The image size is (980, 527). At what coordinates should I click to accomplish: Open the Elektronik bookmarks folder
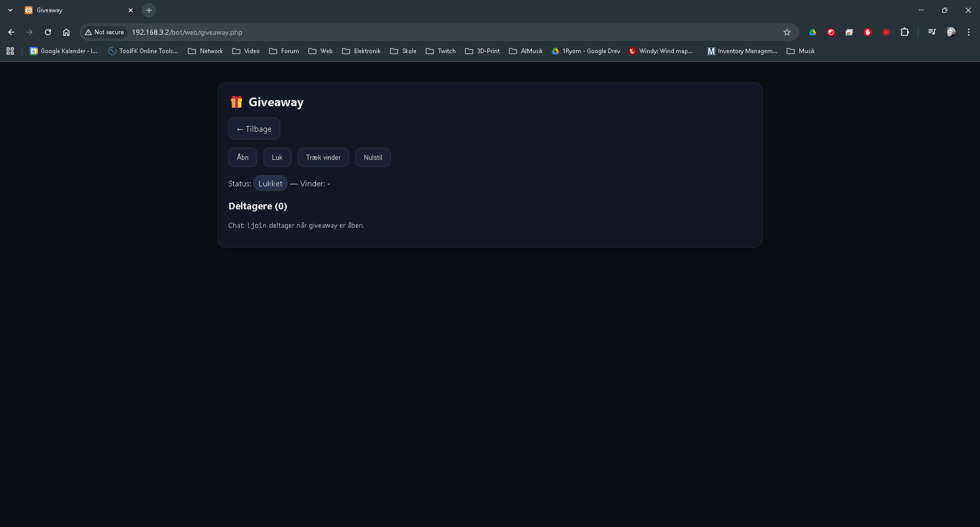(x=361, y=51)
